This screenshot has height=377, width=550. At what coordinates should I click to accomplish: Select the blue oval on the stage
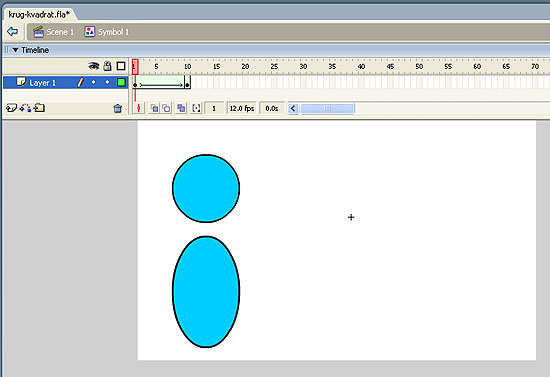(206, 292)
